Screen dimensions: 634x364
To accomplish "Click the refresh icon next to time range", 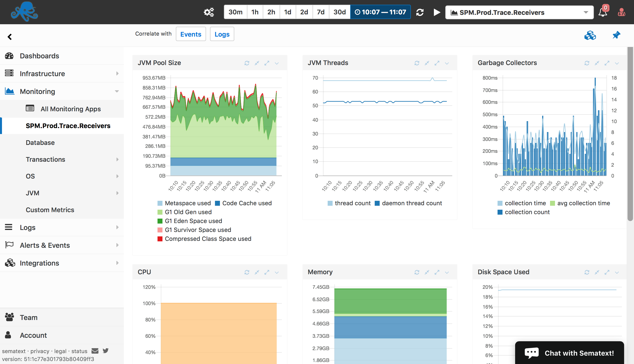I will pyautogui.click(x=420, y=12).
